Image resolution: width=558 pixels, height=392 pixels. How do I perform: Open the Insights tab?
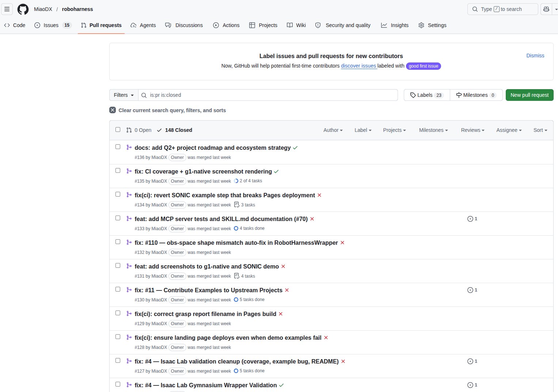pyautogui.click(x=395, y=25)
